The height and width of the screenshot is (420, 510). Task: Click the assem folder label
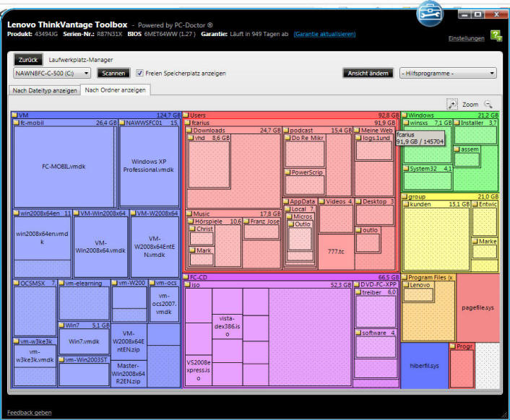pyautogui.click(x=470, y=149)
